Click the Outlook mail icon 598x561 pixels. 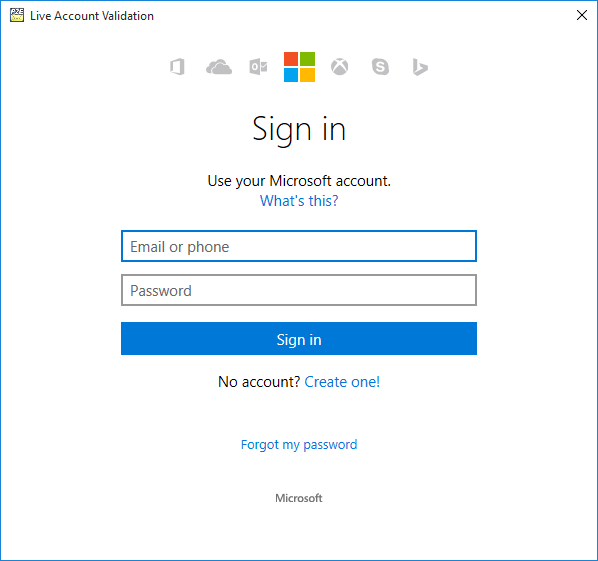click(x=258, y=67)
